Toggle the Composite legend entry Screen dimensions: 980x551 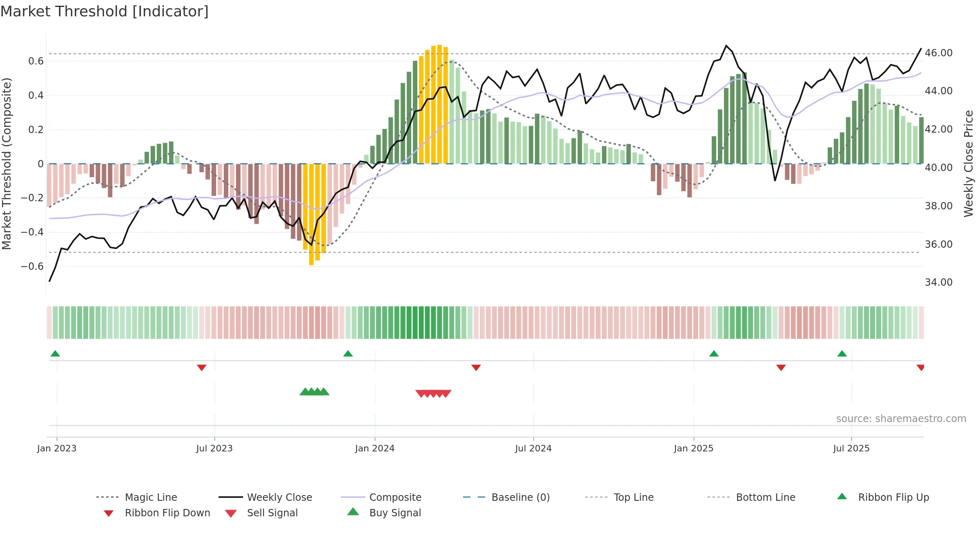click(381, 497)
